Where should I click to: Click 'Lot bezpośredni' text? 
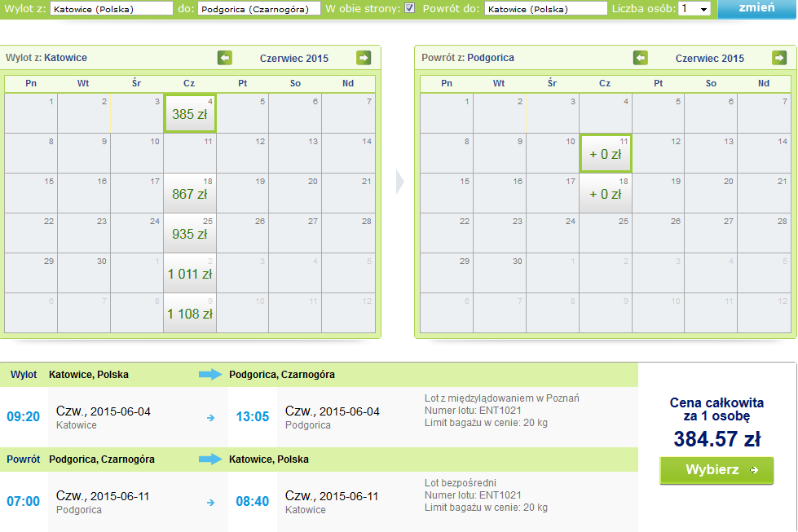(x=461, y=482)
